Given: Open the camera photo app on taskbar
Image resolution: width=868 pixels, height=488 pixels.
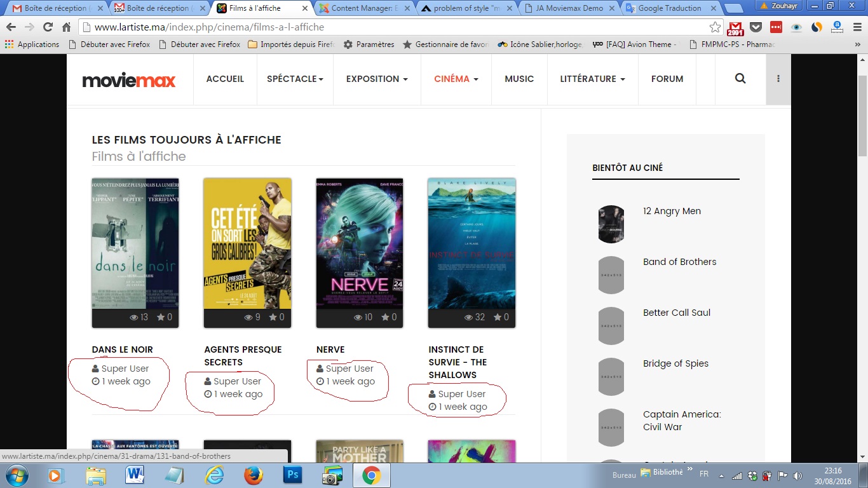Looking at the screenshot, I should 332,475.
